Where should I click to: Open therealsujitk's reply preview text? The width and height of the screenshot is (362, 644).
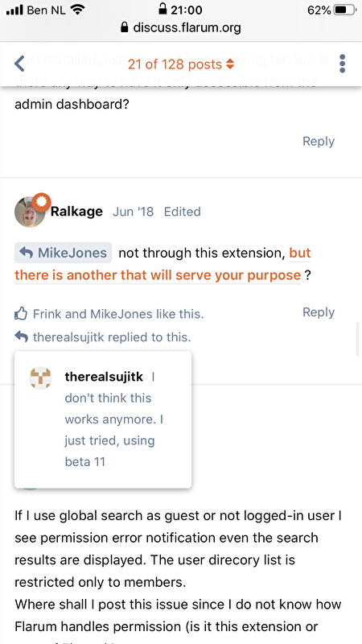pos(114,419)
